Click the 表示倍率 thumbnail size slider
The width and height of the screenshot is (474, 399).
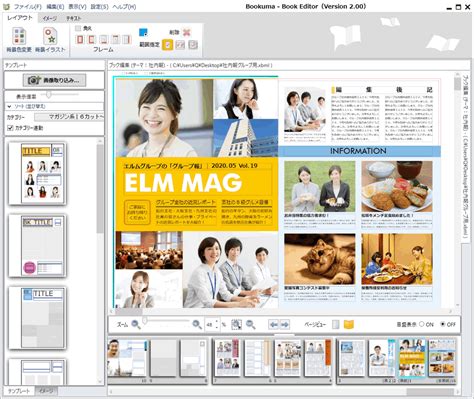[x=60, y=95]
